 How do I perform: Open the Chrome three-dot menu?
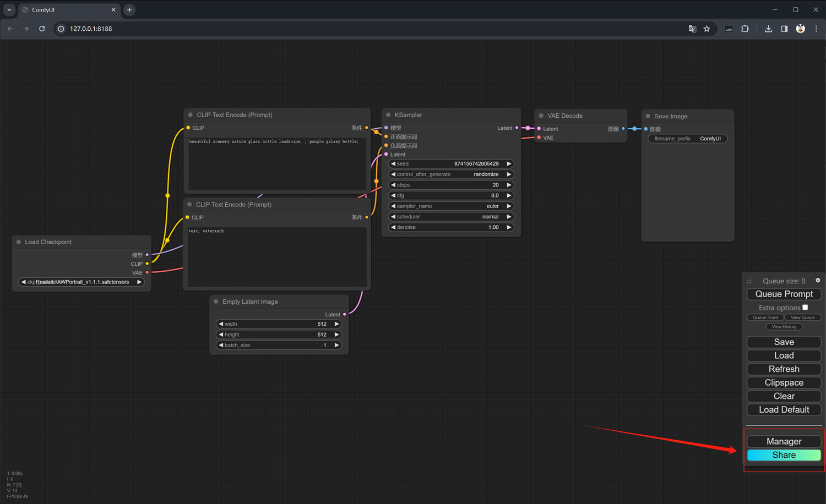pos(816,29)
